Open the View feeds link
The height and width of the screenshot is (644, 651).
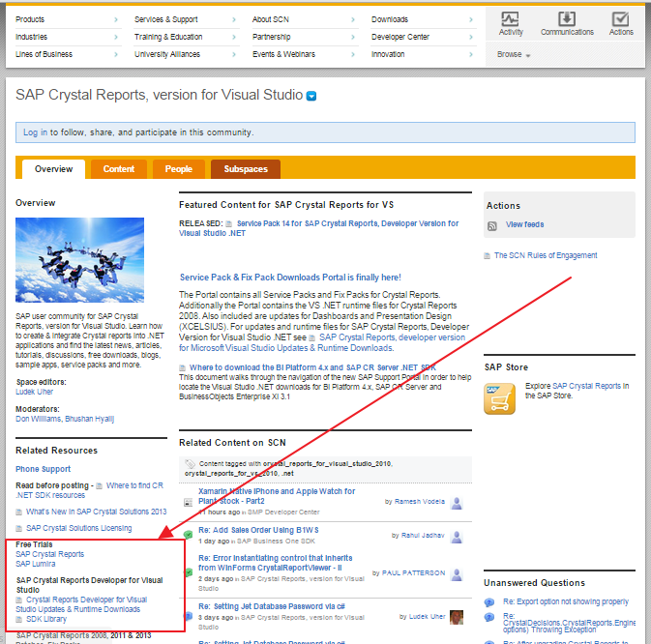pos(524,224)
